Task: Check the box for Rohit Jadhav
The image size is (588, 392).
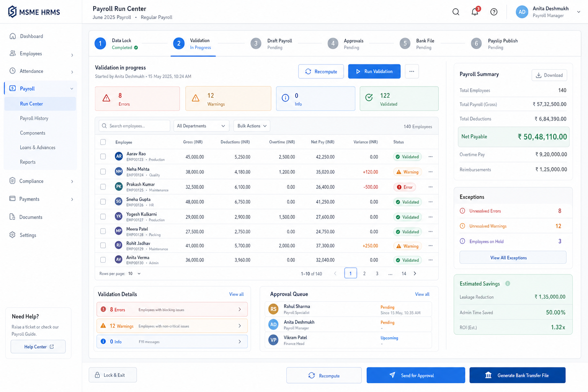Action: pos(103,245)
